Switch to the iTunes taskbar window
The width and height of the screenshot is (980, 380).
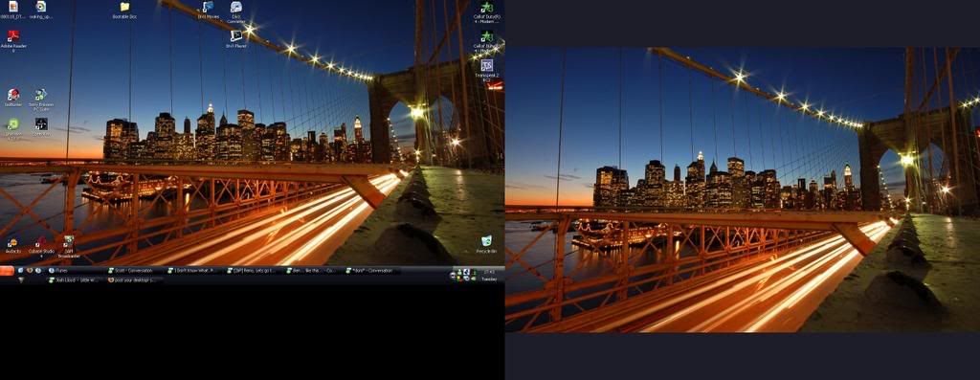[74, 271]
